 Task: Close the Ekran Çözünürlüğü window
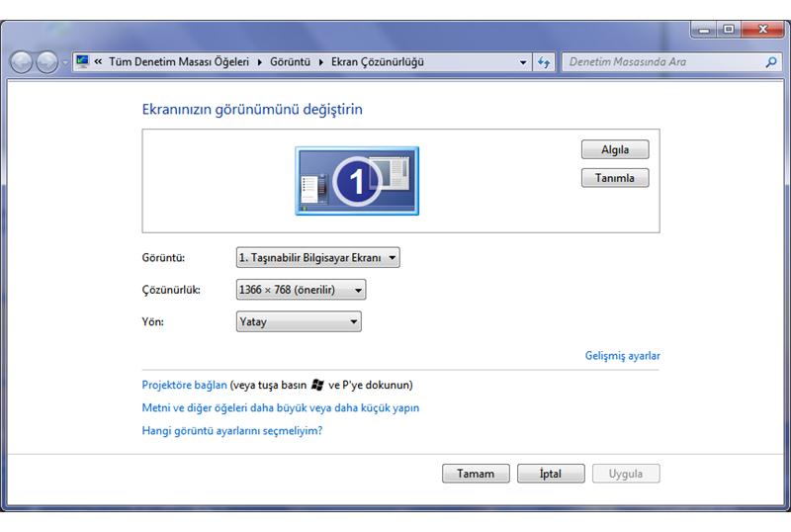pyautogui.click(x=762, y=30)
